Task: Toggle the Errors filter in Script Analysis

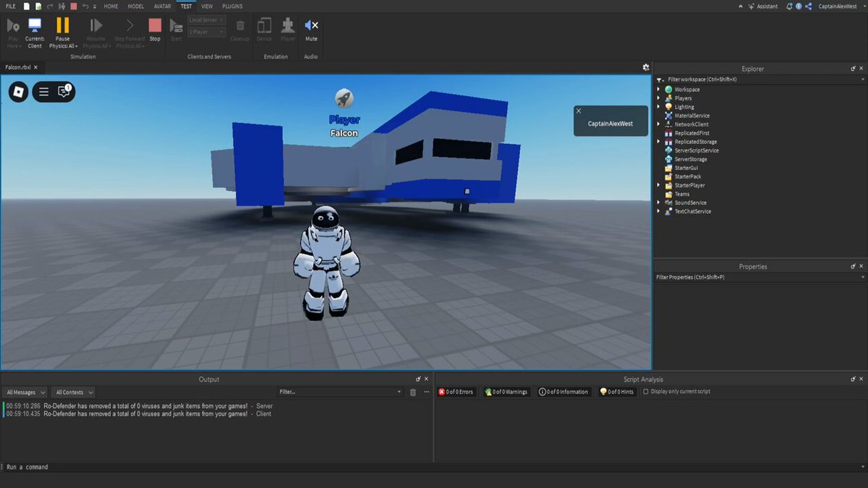Action: [456, 392]
